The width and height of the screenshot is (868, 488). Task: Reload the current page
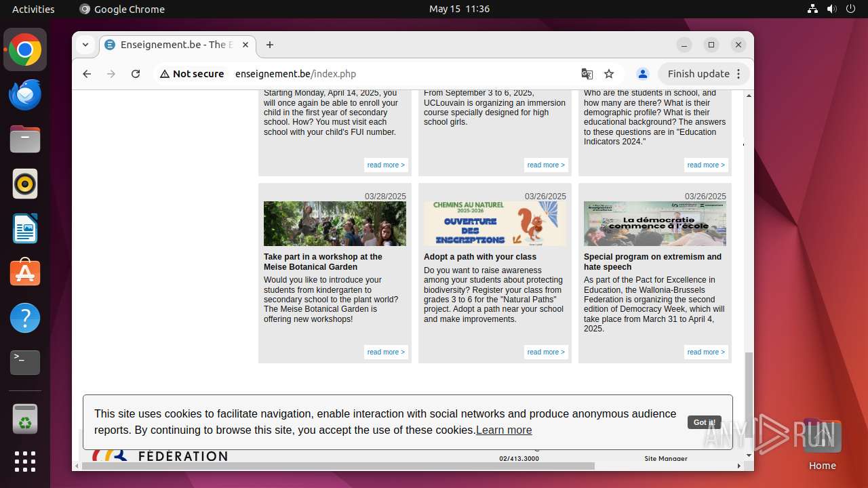point(136,74)
